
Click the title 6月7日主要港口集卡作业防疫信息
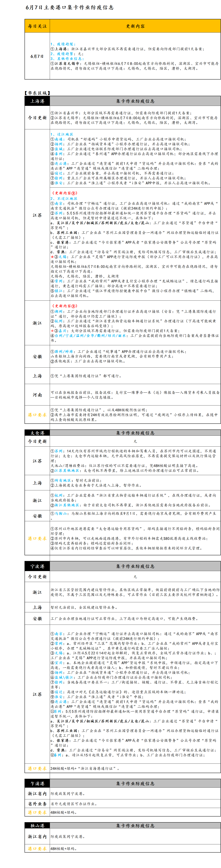point(70,7)
